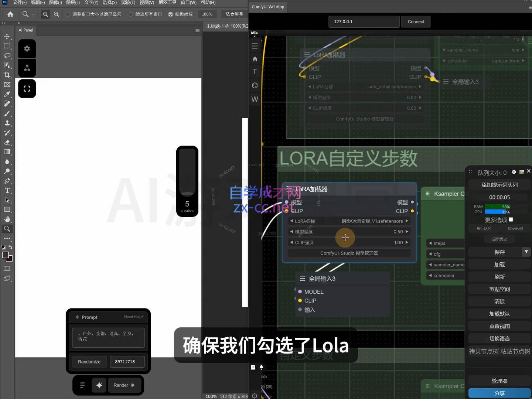This screenshot has height=399, width=532.
Task: Click the foreground color swatch
Action: 5,255
